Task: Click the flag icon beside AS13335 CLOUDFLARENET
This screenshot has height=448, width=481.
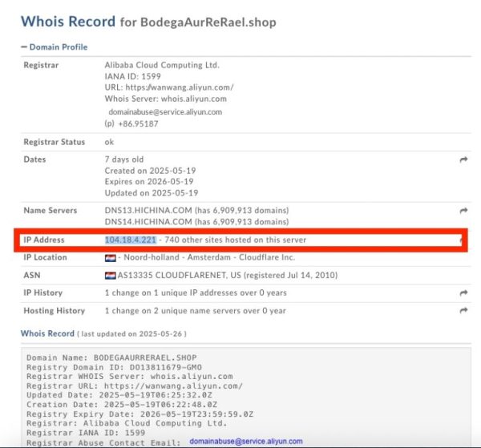Action: (110, 276)
